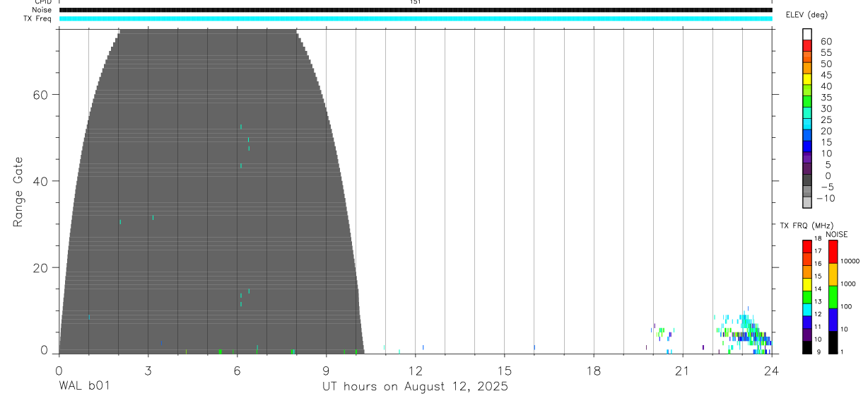Viewport: 868px width, 401px height.
Task: Click the '100' label on NOISE legend
Action: coord(847,307)
